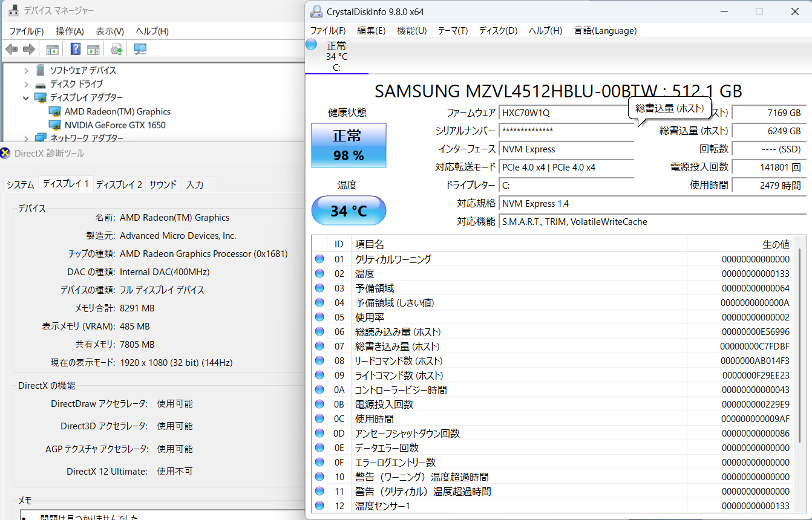The image size is (812, 520).
Task: Click the ファームウェア field showing HXC70W1Q
Action: point(566,113)
